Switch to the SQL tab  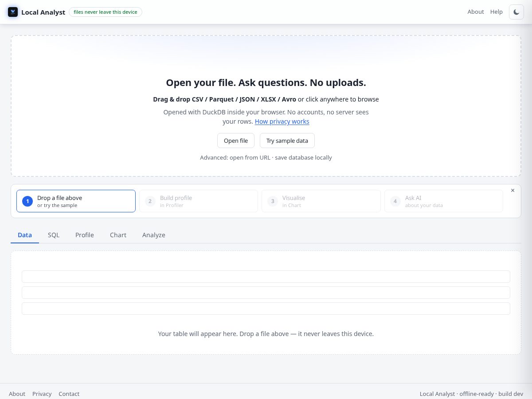(x=54, y=235)
